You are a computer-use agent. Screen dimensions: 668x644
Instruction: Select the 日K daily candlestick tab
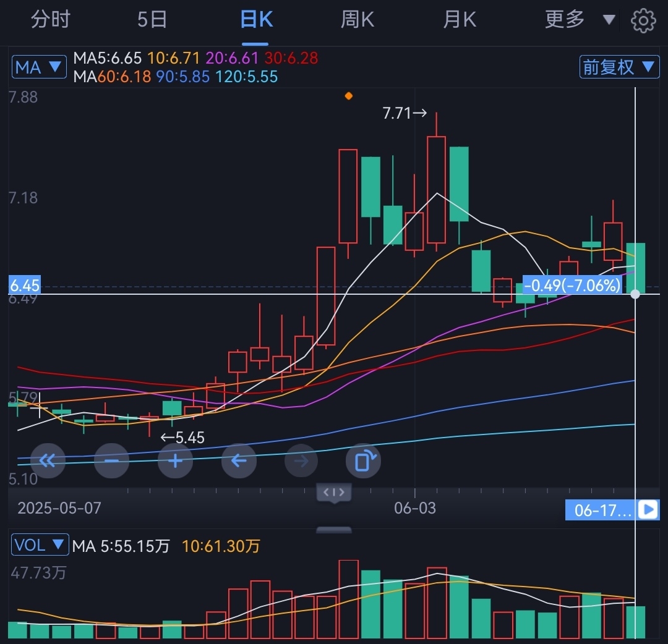pos(256,20)
